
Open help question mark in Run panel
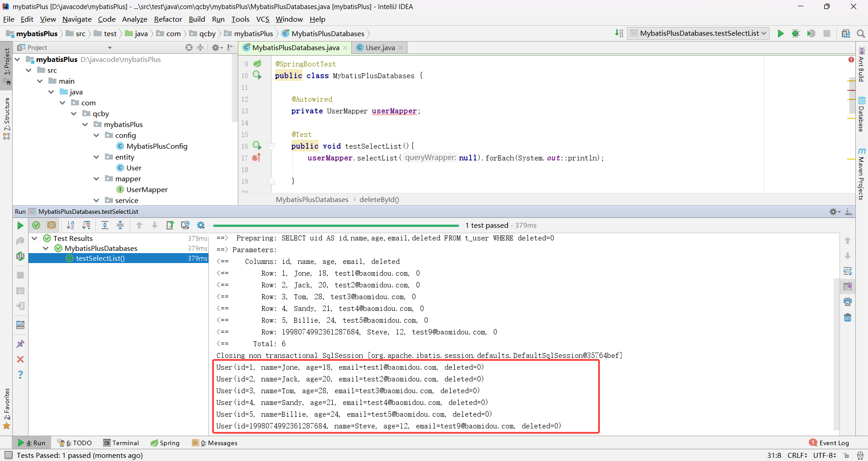click(20, 375)
